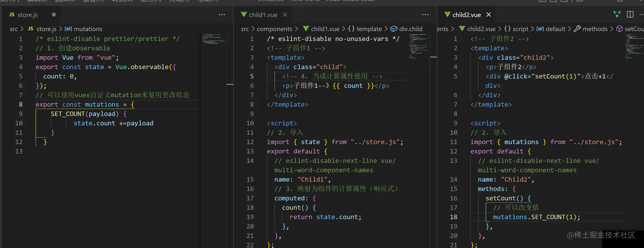Click 'import { state } from "../store.js";' line
644x248 pixels.
pos(335,142)
